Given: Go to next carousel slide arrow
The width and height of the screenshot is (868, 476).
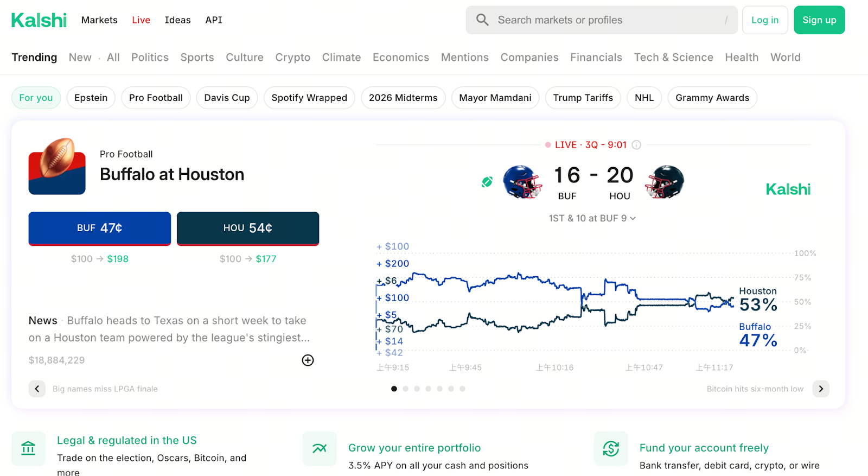Looking at the screenshot, I should (821, 389).
